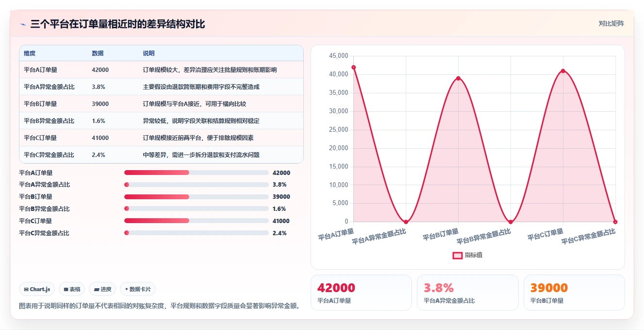Click chart data point for 平台B异常金额占比
The height and width of the screenshot is (330, 644).
point(511,222)
